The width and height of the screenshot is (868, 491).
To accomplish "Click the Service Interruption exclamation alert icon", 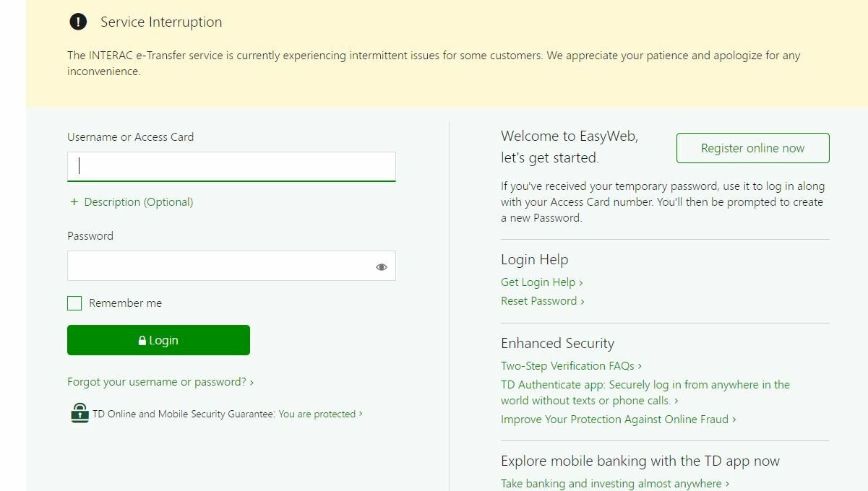I will pos(78,22).
